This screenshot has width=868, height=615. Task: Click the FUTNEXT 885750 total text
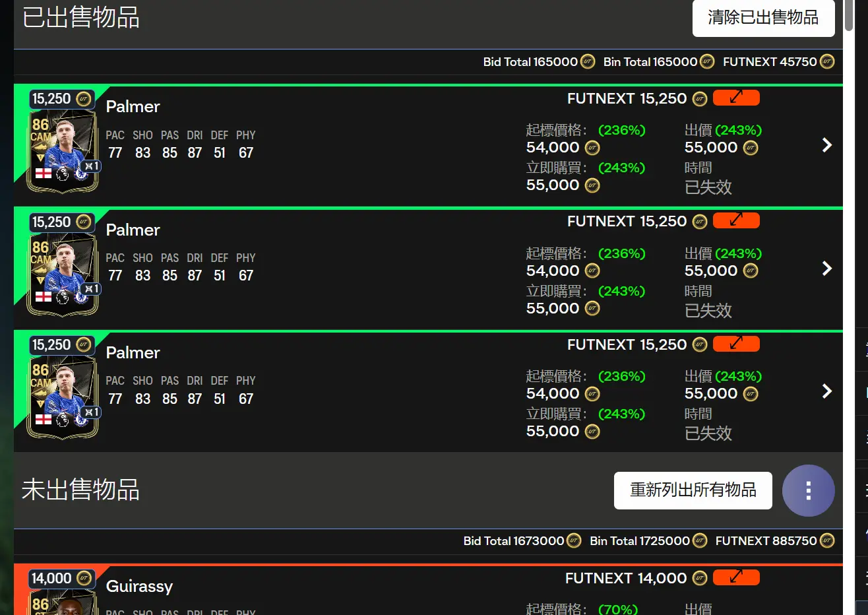click(766, 540)
